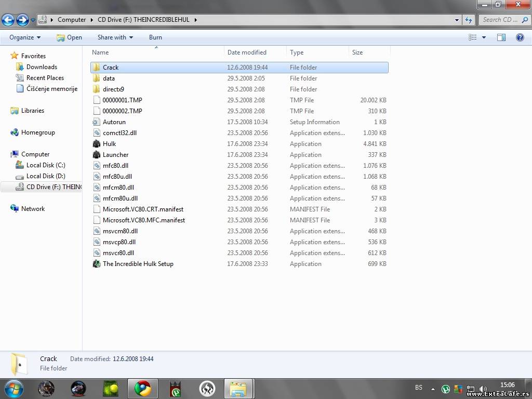This screenshot has width=532, height=399.
Task: Open Local Disk (C:) in navigation pane
Action: tap(46, 165)
